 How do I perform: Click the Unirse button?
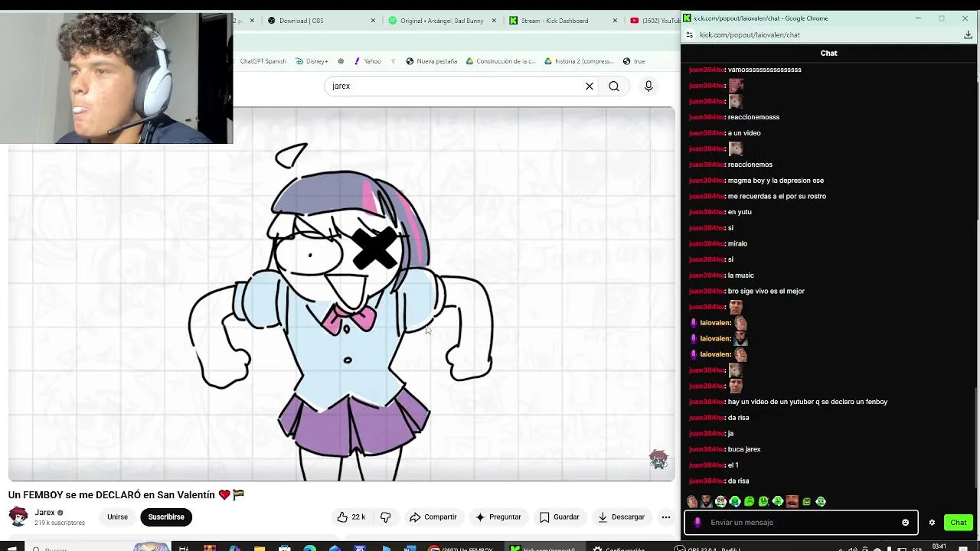click(117, 517)
